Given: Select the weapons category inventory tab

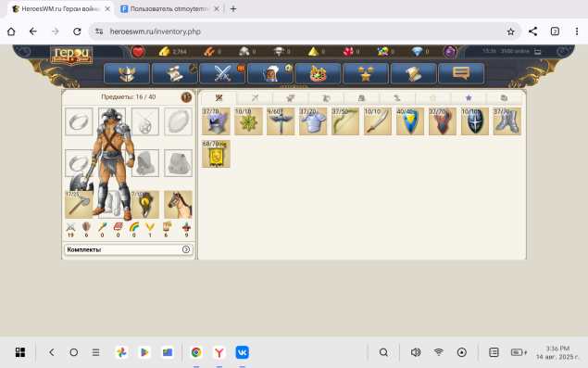Looking at the screenshot, I should pyautogui.click(x=255, y=98).
